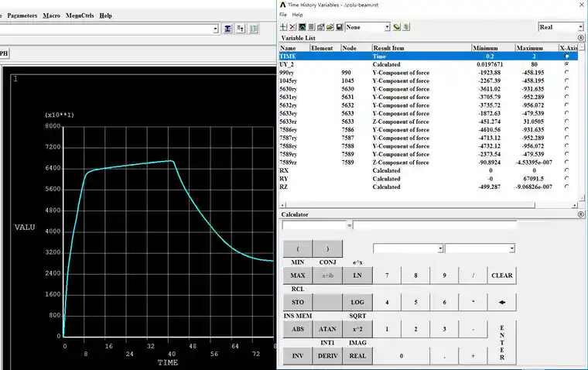Screen dimensions: 588x370
Task: Click the Data Properties icon
Action: (320, 27)
